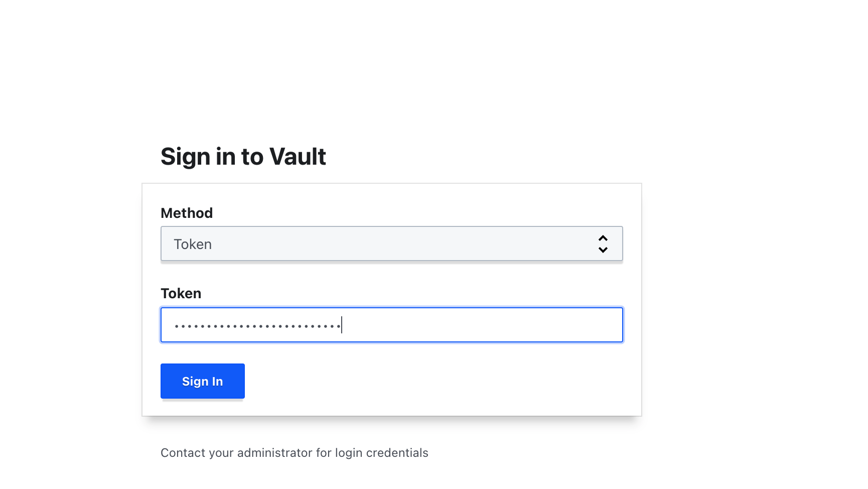The image size is (868, 489).
Task: Click the Token text shown in Method selector
Action: [192, 244]
